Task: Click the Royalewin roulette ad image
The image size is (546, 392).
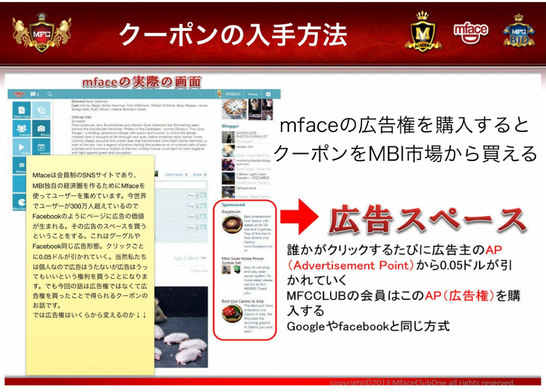Action: click(232, 224)
